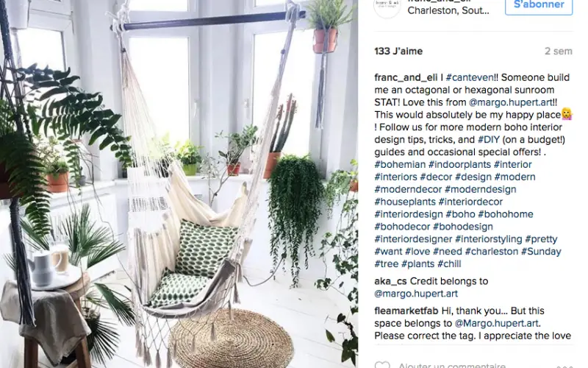View the 133 J'aime likes list

point(398,51)
